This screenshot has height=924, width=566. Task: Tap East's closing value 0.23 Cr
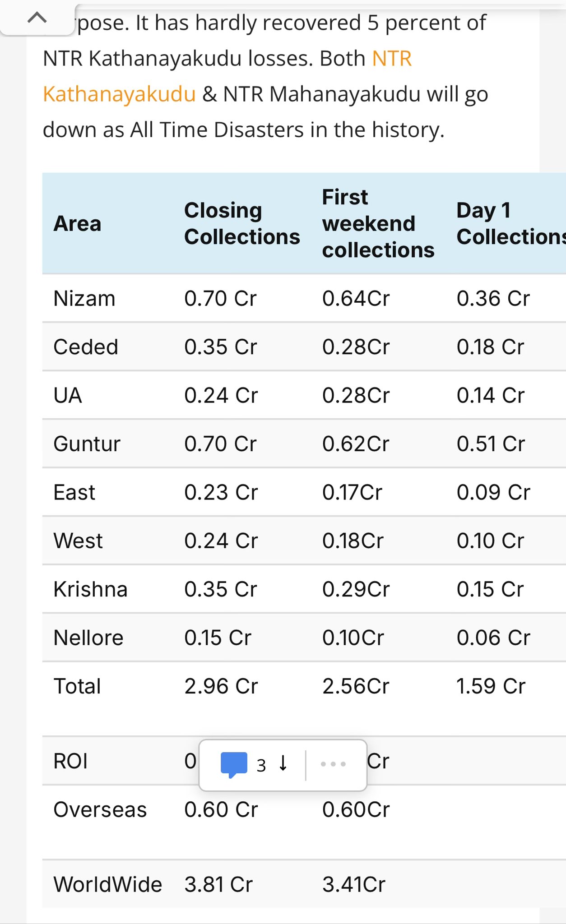coord(221,492)
